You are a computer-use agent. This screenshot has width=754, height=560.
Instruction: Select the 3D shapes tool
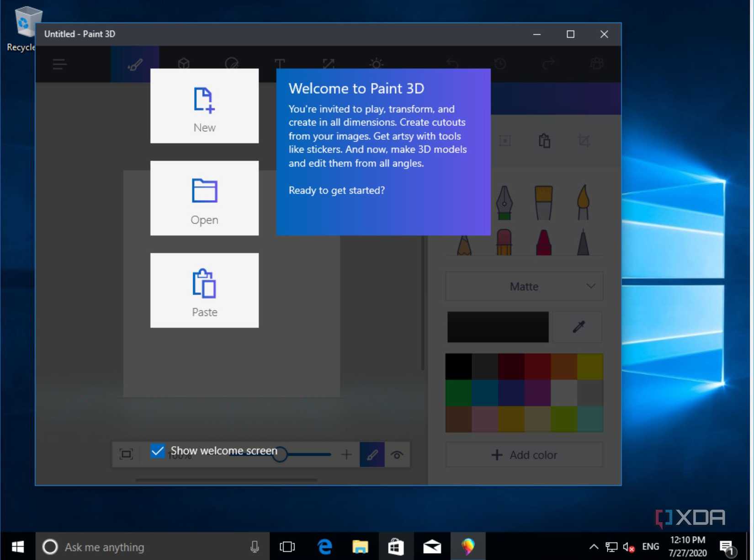tap(184, 64)
